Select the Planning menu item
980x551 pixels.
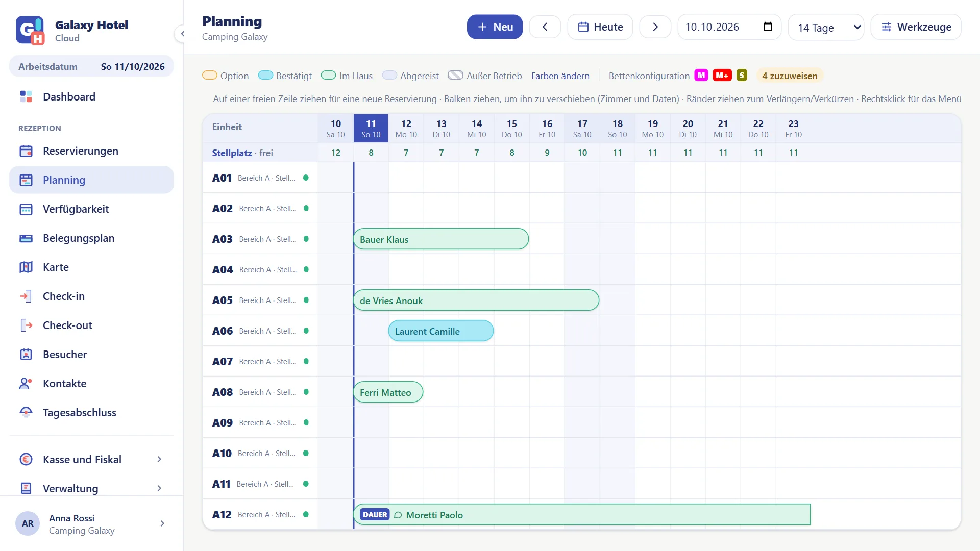(x=91, y=180)
